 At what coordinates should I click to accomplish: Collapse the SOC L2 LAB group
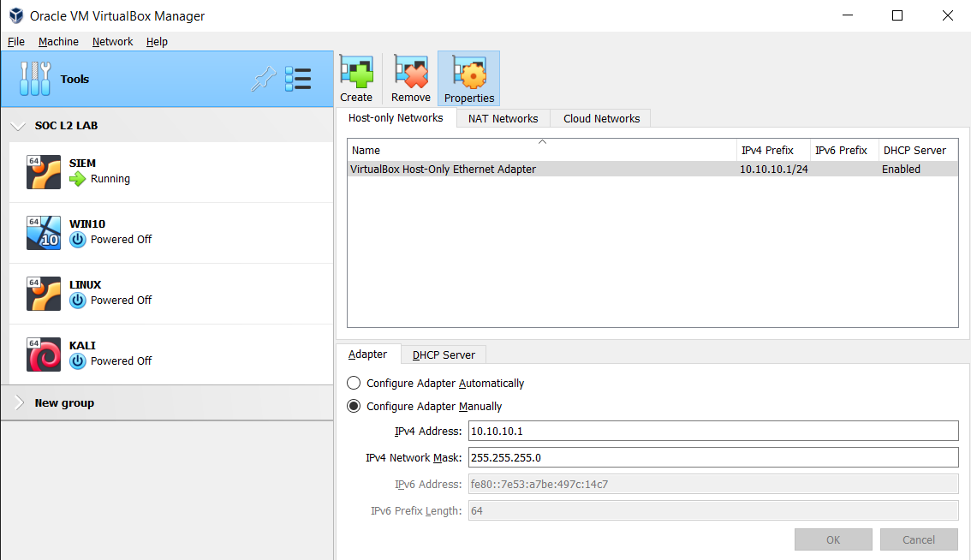[x=18, y=125]
